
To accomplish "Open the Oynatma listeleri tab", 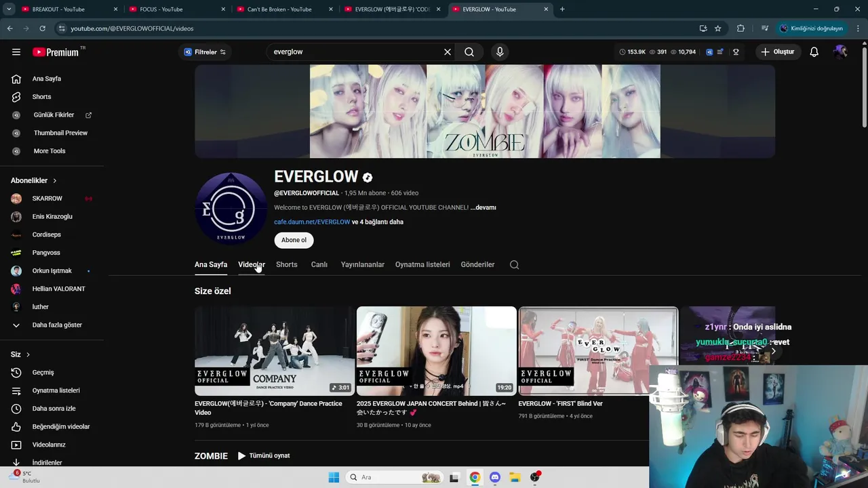I will point(422,265).
